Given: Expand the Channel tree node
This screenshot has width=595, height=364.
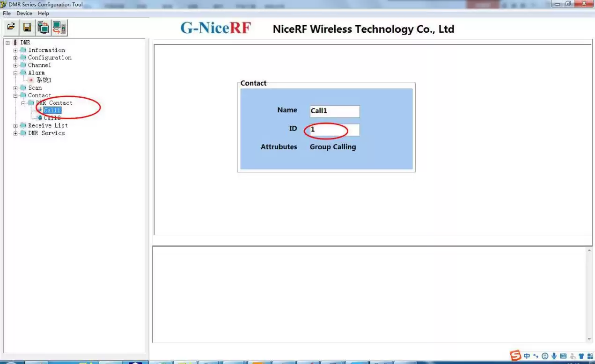Looking at the screenshot, I should [15, 66].
